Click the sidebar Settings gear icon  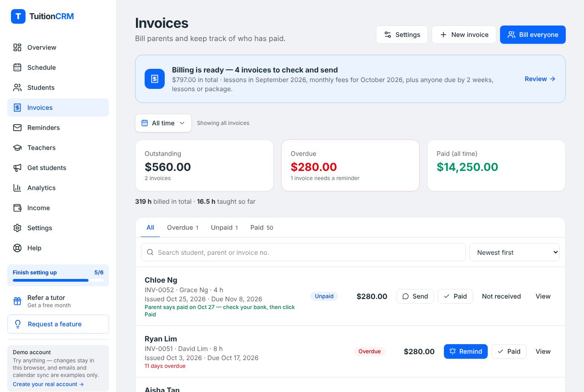17,228
